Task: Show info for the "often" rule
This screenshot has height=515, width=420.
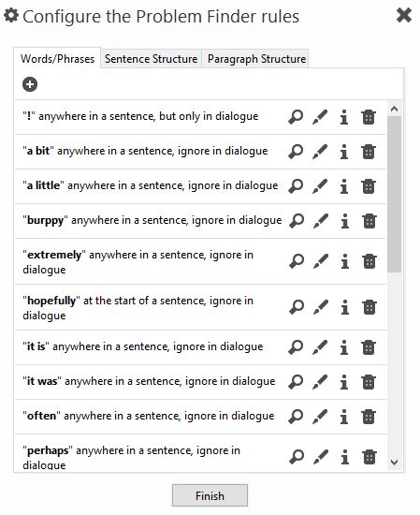Action: (x=344, y=417)
